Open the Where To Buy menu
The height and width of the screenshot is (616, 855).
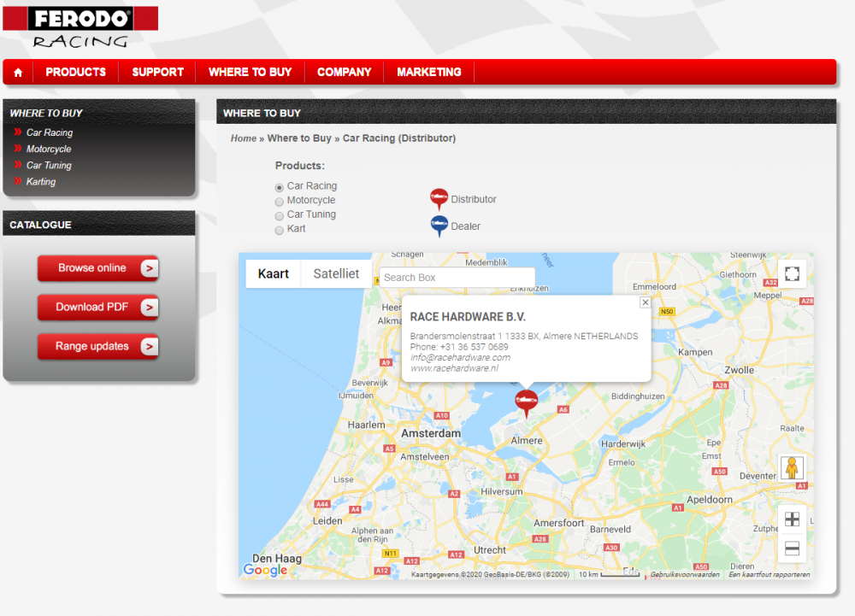pyautogui.click(x=251, y=72)
